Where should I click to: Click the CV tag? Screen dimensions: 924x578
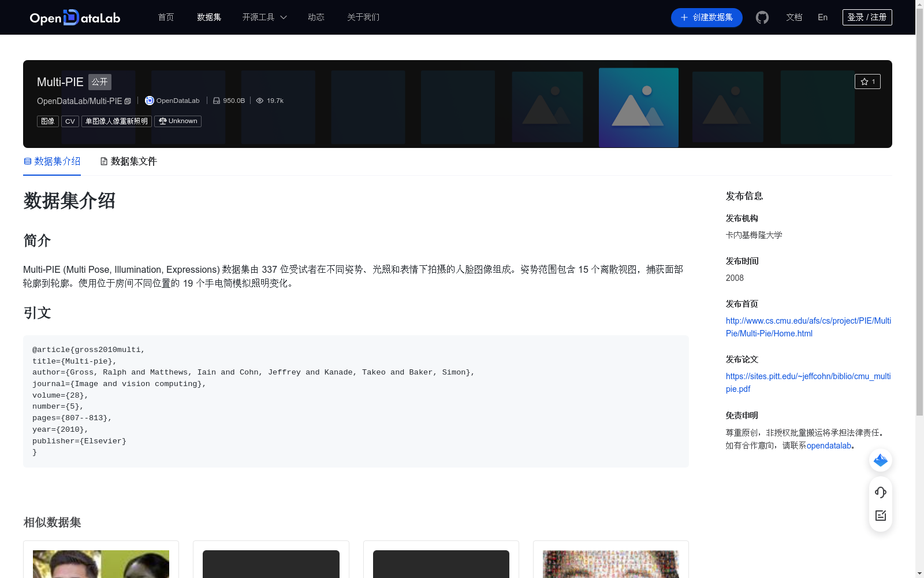coord(70,121)
